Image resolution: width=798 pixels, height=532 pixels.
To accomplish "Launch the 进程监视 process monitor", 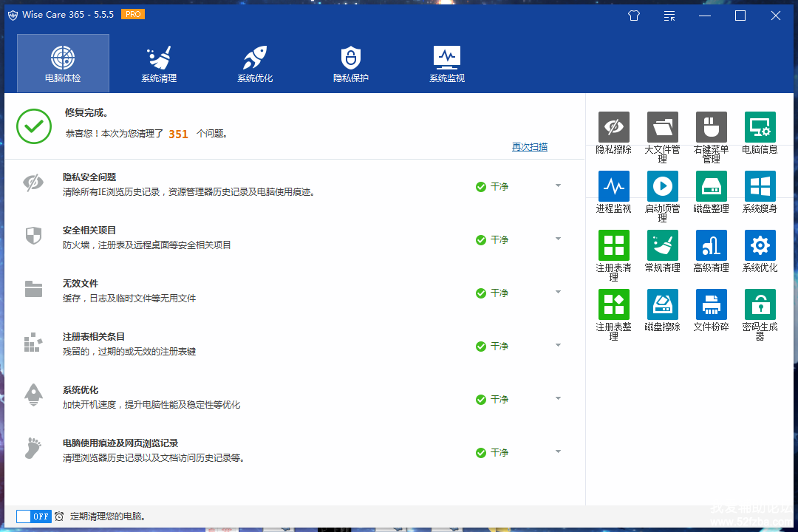I will coord(614,186).
